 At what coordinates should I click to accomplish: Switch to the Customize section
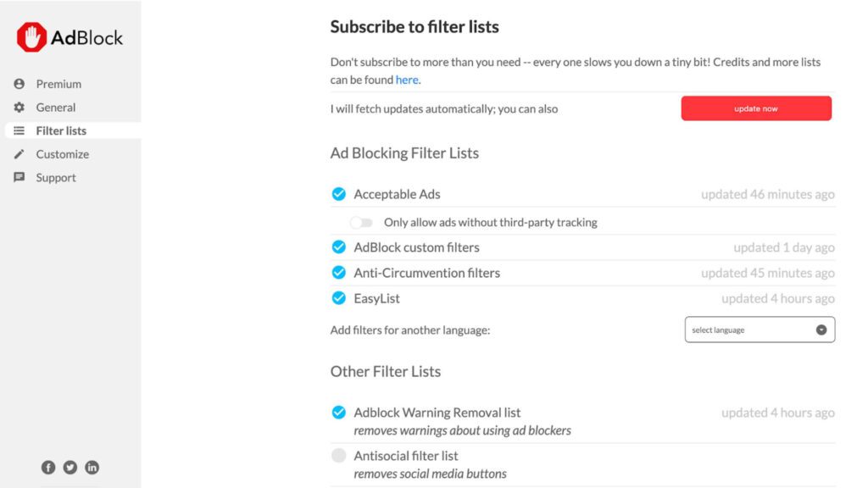click(x=61, y=154)
